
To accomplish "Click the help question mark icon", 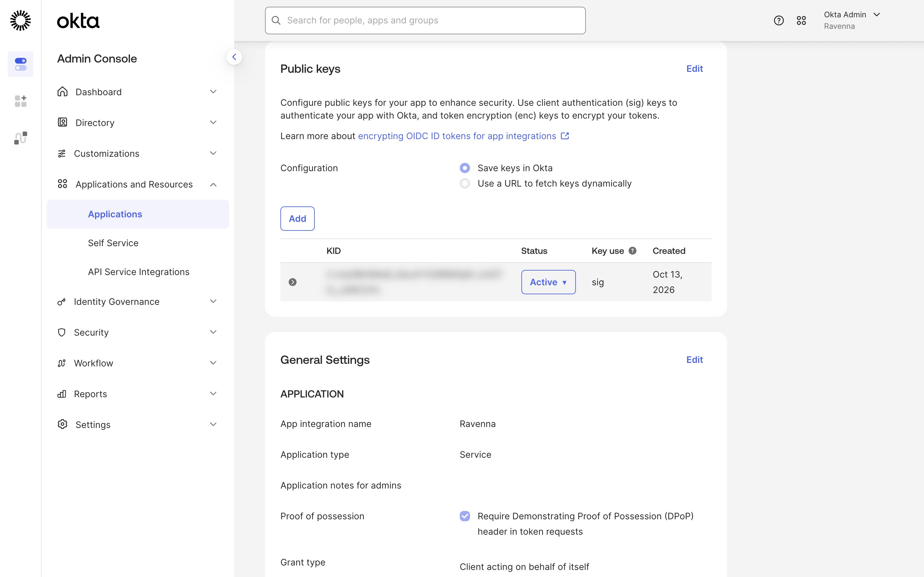I will [x=779, y=21].
